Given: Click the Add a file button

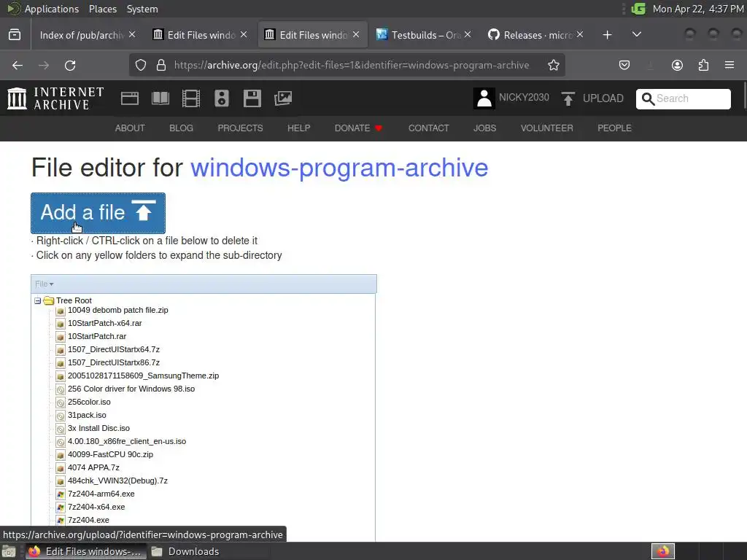Looking at the screenshot, I should point(98,213).
